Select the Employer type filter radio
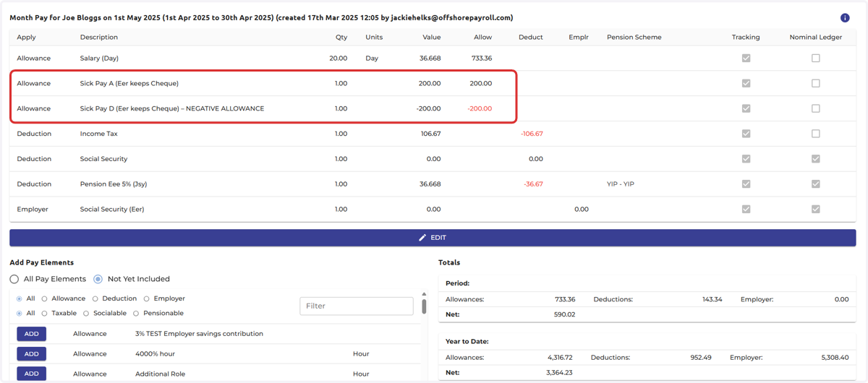The image size is (868, 383). [x=147, y=298]
